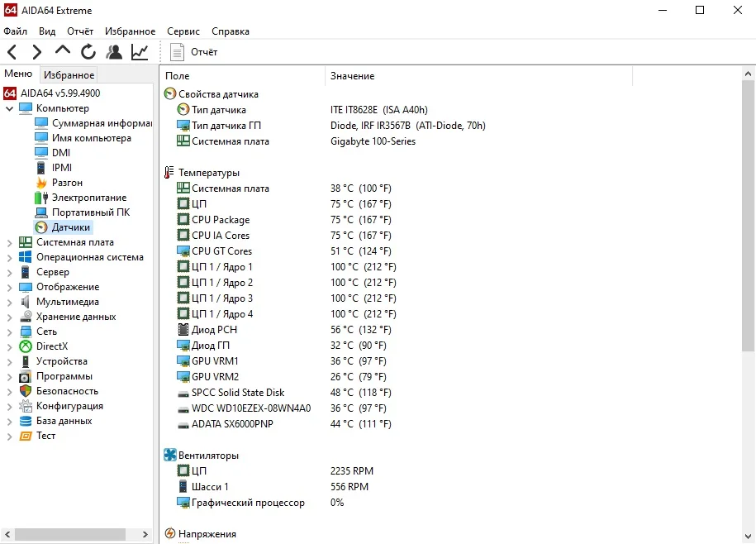Expand the DirectX tree node

click(9, 346)
